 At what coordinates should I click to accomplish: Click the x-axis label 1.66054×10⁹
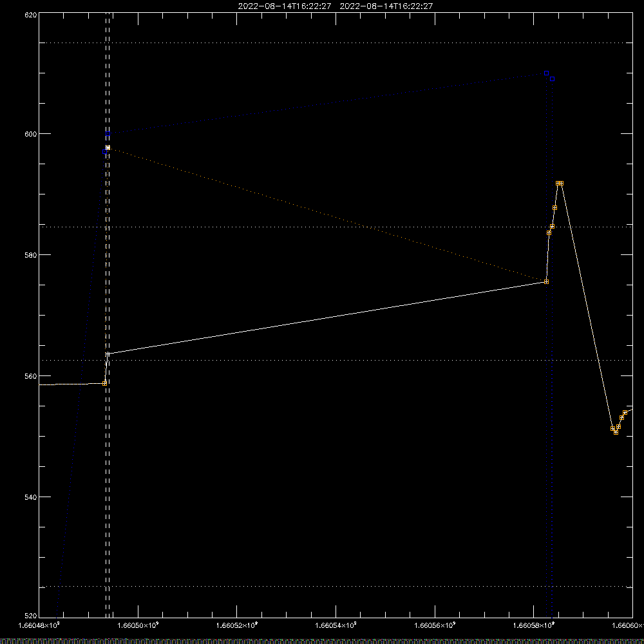coord(336,625)
